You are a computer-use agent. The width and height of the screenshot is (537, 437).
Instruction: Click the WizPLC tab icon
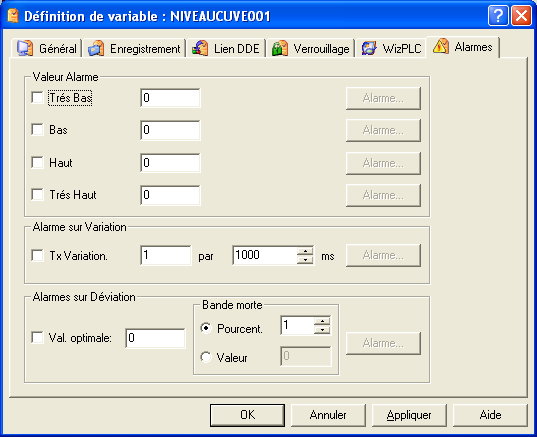click(x=369, y=48)
